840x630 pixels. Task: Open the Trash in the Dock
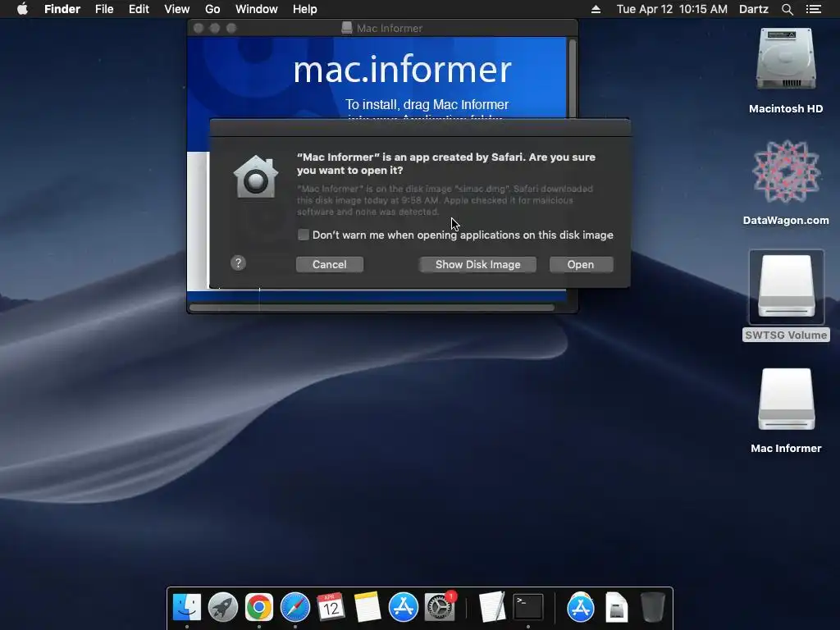coord(653,607)
